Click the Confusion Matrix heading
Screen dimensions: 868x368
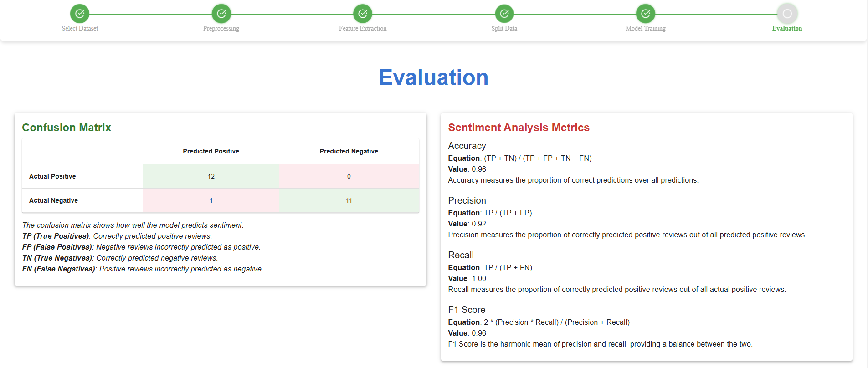67,128
